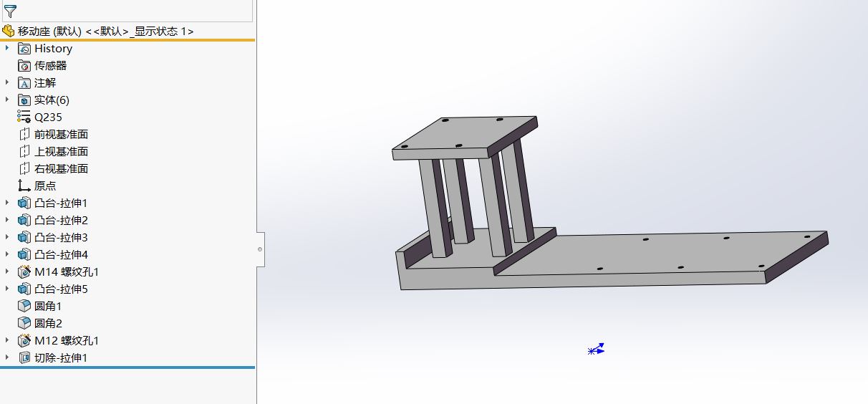Image resolution: width=868 pixels, height=404 pixels.
Task: Click the 凸台-拉伸4 extrude feature icon
Action: coord(24,255)
